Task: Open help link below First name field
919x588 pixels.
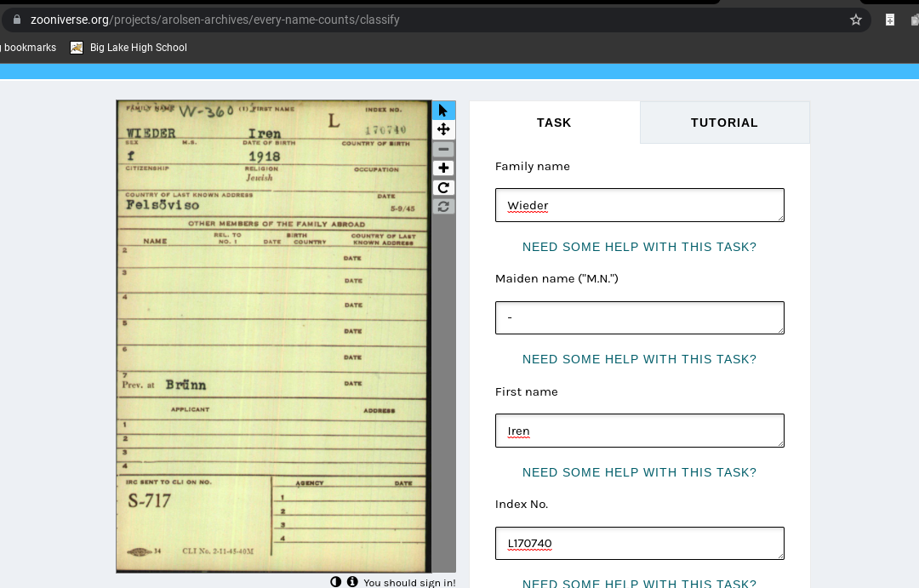Action: point(639,472)
